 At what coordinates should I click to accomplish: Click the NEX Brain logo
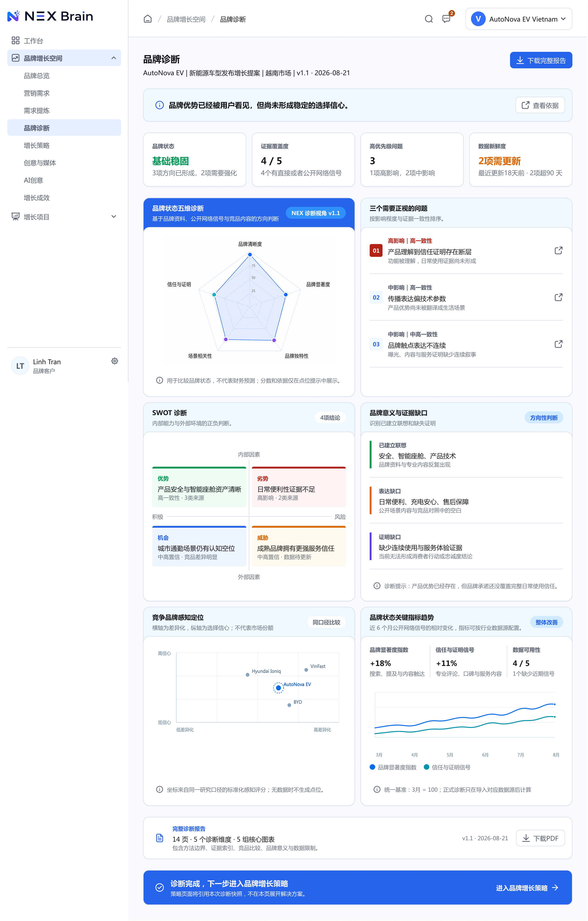tap(50, 16)
